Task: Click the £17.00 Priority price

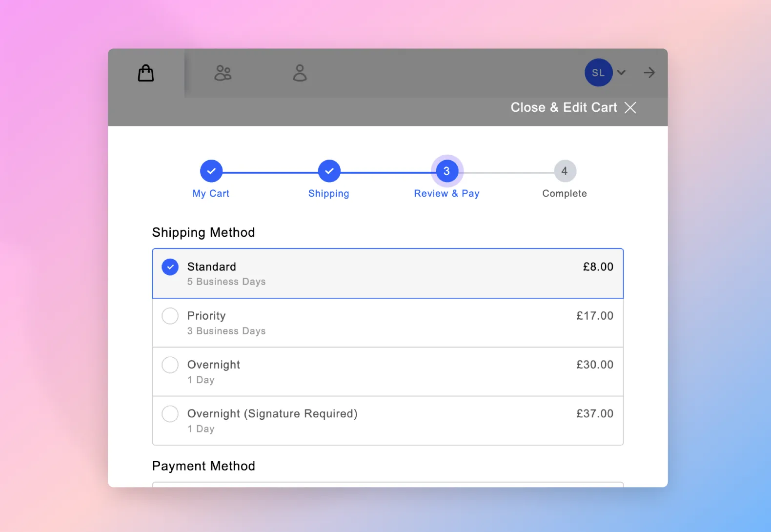Action: [595, 316]
